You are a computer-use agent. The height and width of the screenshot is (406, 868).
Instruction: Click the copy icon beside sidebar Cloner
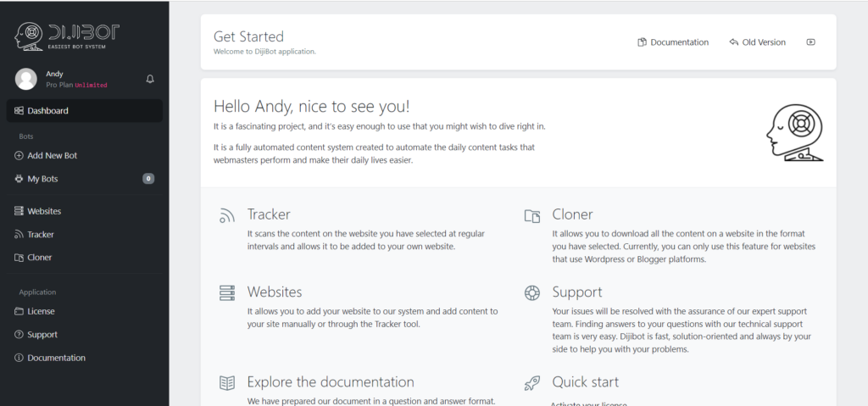point(19,258)
